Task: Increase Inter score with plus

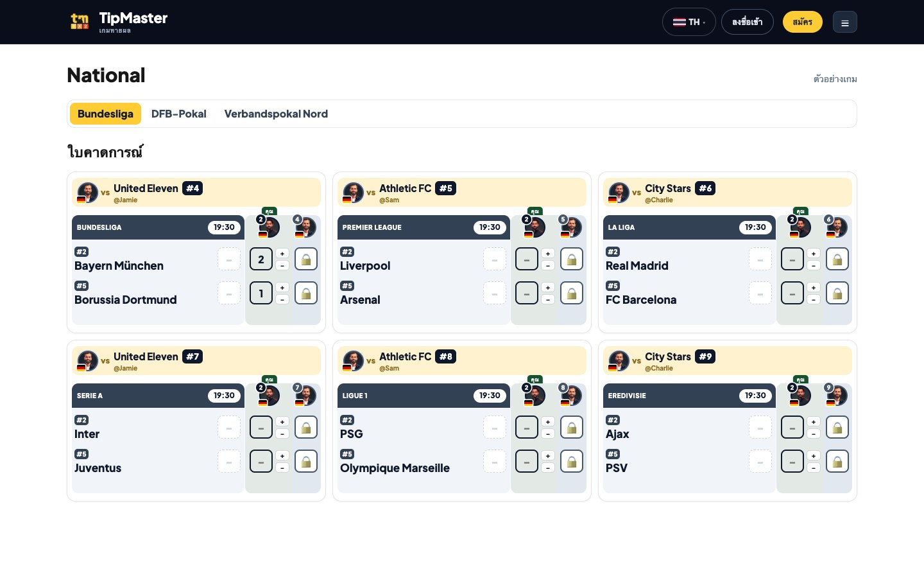Action: pyautogui.click(x=282, y=422)
